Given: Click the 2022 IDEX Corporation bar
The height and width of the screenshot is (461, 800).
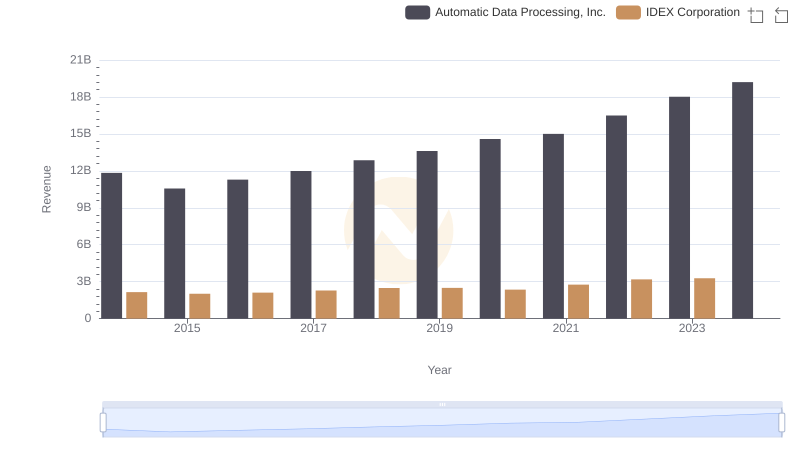Looking at the screenshot, I should pos(641,299).
